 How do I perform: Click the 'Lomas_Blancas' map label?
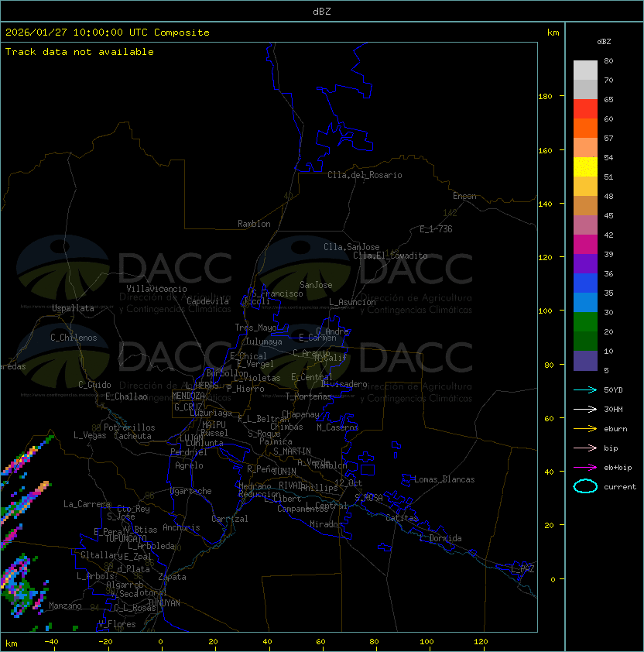pos(444,479)
